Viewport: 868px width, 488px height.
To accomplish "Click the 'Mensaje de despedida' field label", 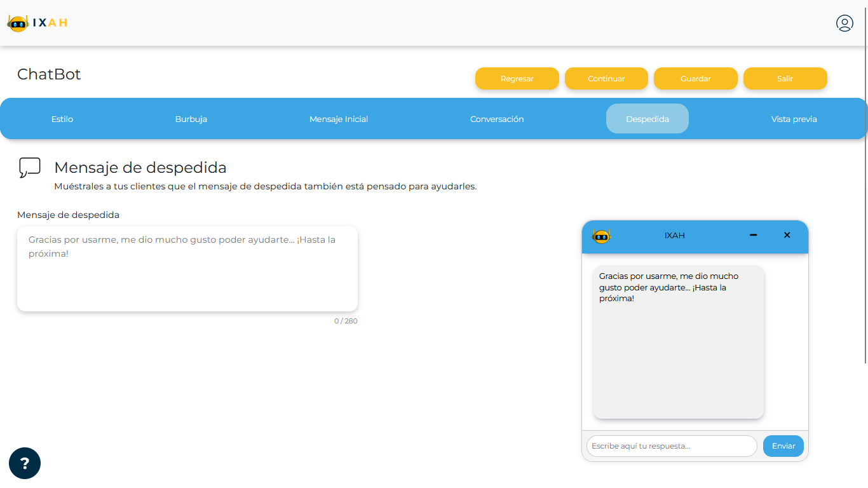I will pyautogui.click(x=68, y=215).
